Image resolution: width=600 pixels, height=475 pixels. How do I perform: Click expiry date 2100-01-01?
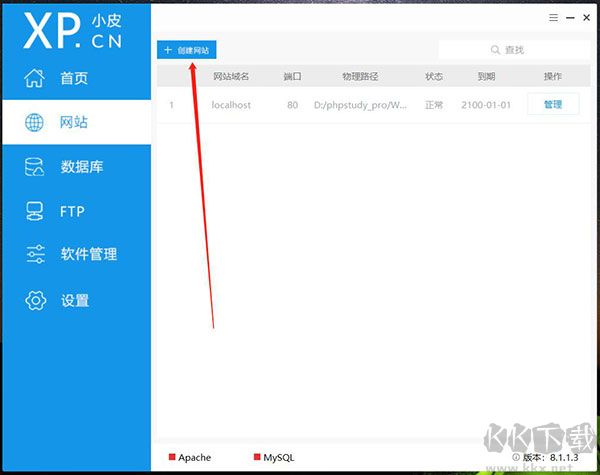pyautogui.click(x=486, y=105)
